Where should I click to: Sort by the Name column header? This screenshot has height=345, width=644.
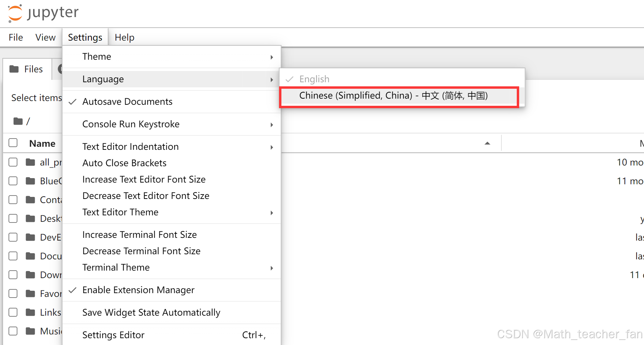click(x=42, y=144)
